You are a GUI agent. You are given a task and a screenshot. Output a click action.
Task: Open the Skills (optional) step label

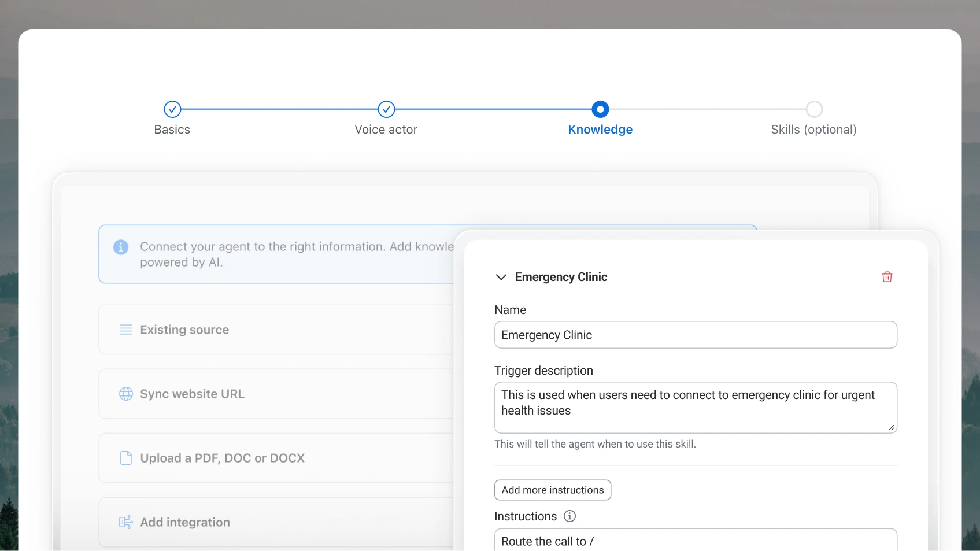click(x=814, y=130)
